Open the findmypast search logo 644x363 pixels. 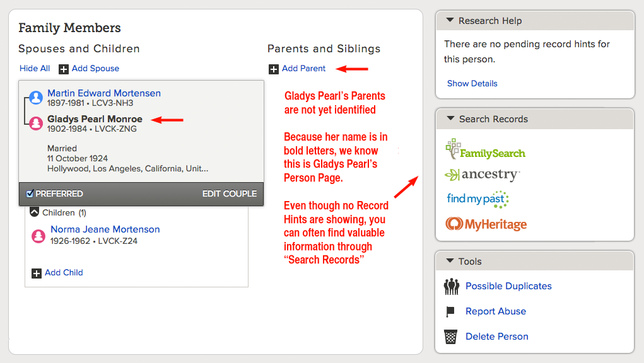(x=477, y=199)
